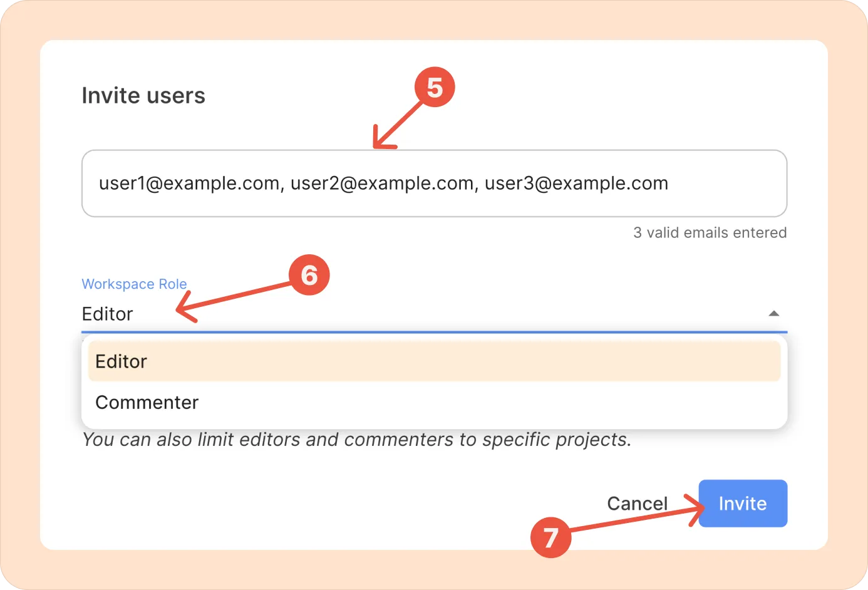Click the red step 6 badge

coord(309,275)
